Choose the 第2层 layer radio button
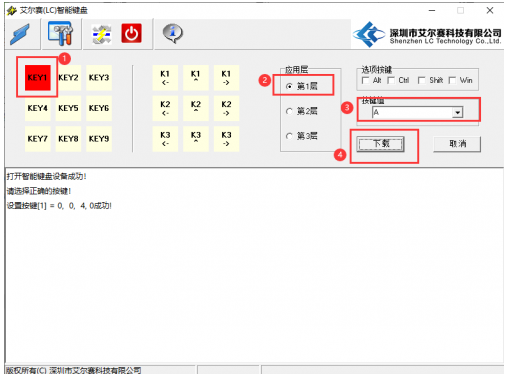 pos(289,111)
